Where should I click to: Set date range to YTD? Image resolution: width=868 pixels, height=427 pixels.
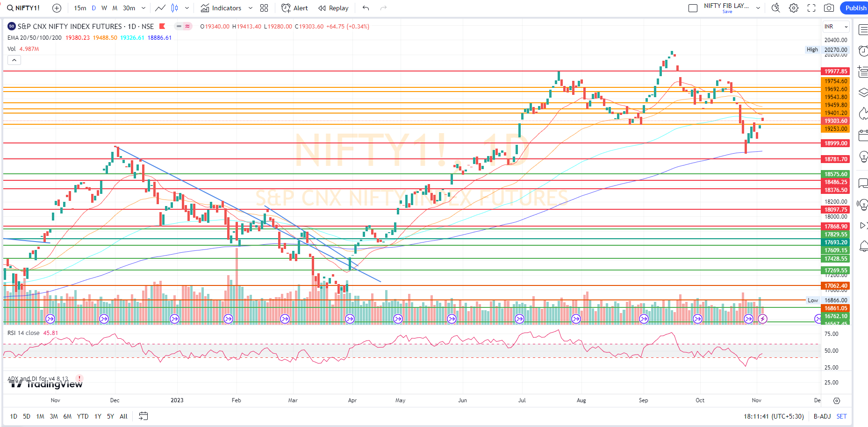[83, 416]
